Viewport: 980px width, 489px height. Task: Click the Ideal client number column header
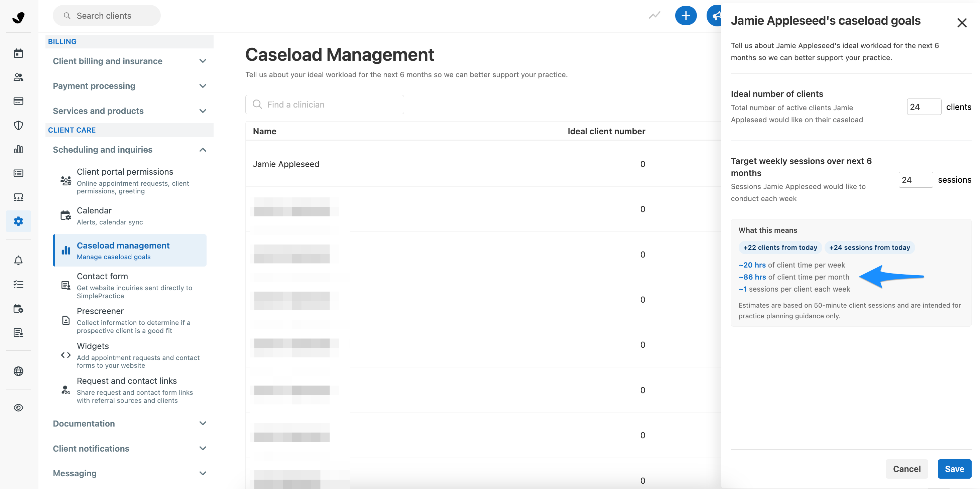pyautogui.click(x=606, y=131)
